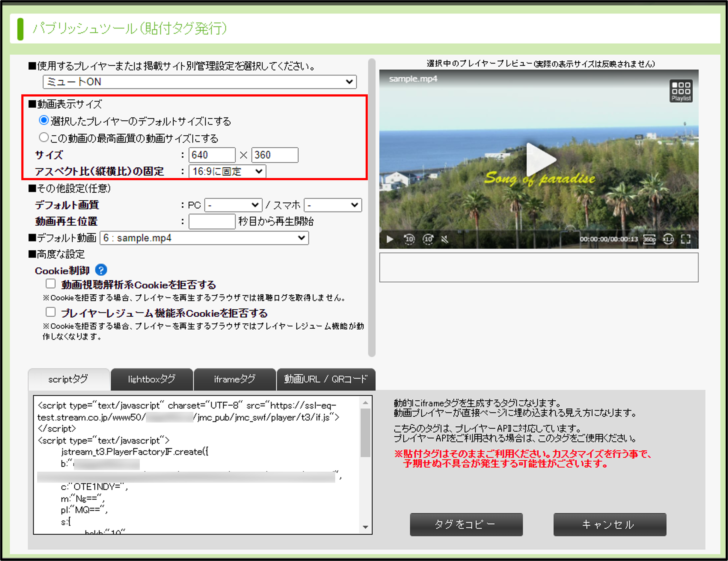Click the アスペクト比(縦横比)の固定 label
The height and width of the screenshot is (561, 728).
click(99, 172)
